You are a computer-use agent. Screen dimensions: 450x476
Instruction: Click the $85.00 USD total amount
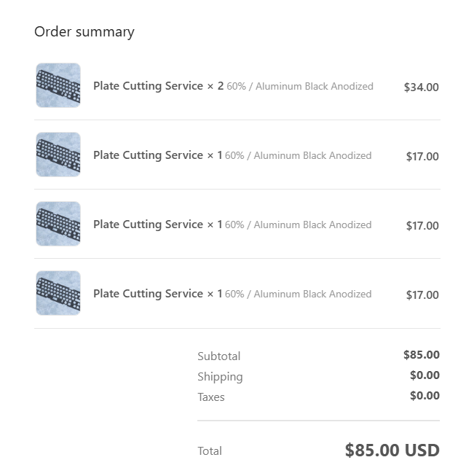click(392, 450)
